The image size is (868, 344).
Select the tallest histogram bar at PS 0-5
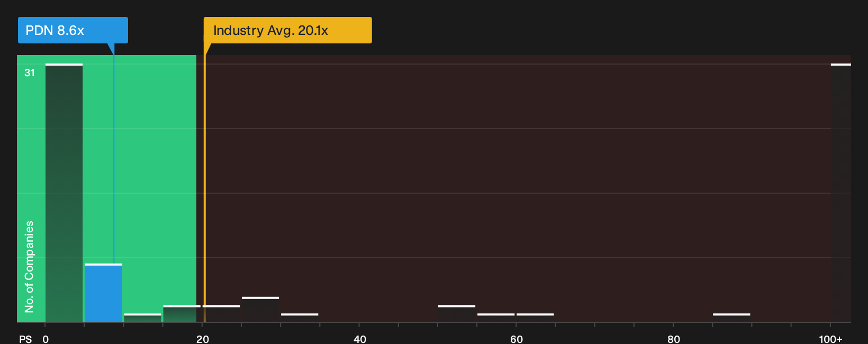[64, 193]
